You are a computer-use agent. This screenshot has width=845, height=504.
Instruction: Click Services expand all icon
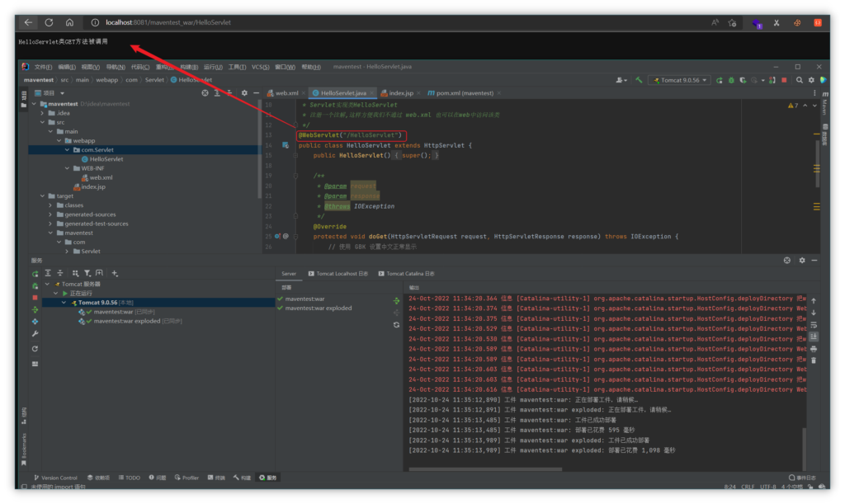pyautogui.click(x=48, y=274)
